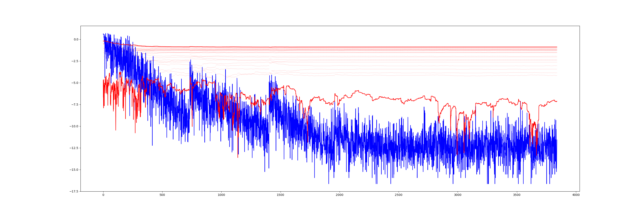
Task: Click the x-axis tick label 3000
Action: 458,195
